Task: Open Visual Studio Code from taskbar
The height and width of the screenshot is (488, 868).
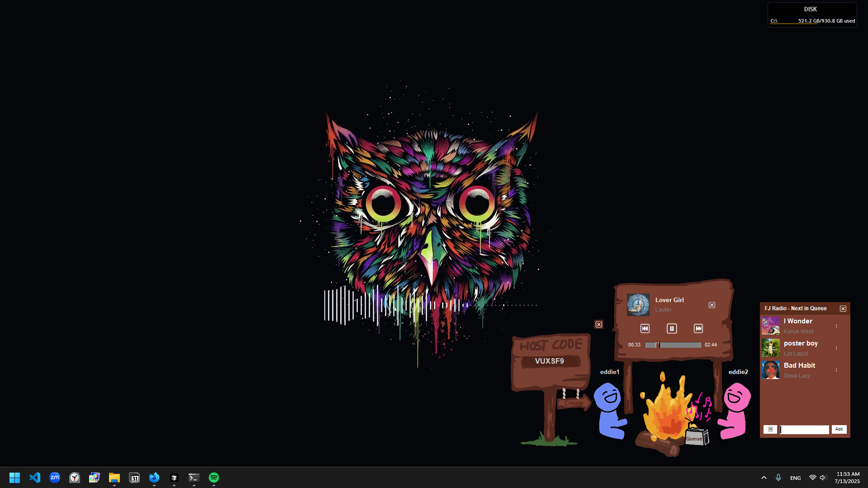Action: (x=35, y=478)
